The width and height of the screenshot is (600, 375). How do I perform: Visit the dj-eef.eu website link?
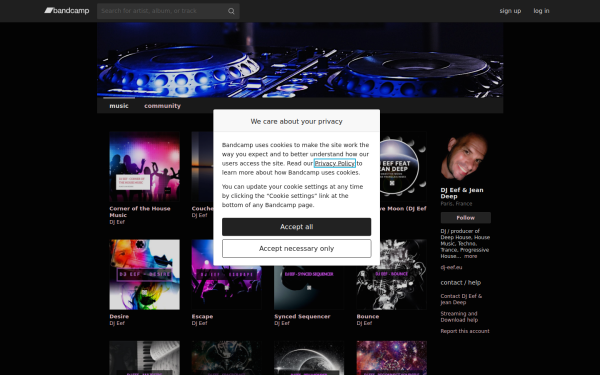pos(451,267)
